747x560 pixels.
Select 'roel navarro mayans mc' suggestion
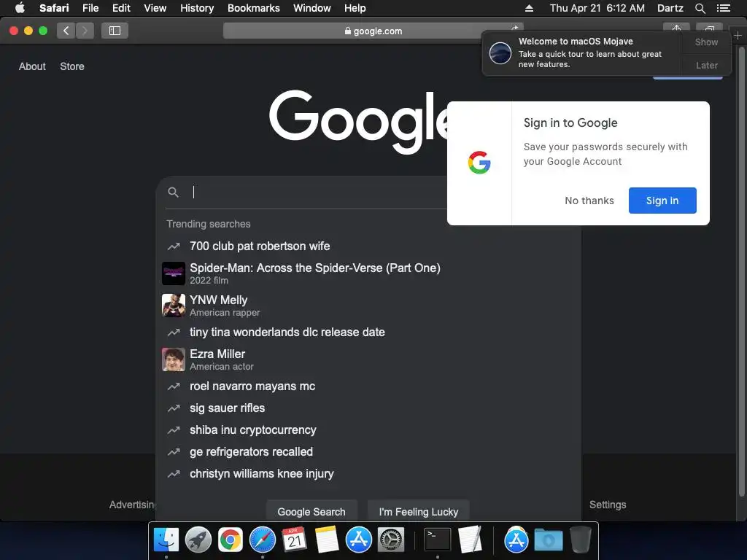coord(368,386)
